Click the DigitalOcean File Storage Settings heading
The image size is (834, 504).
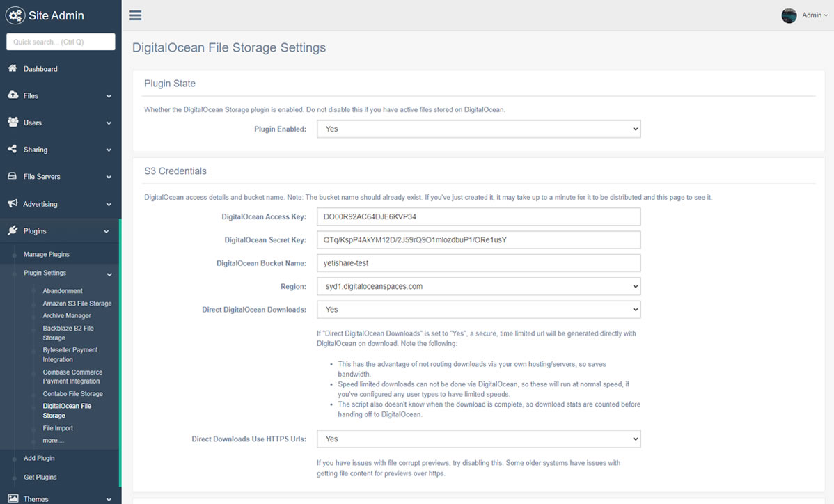coord(229,48)
